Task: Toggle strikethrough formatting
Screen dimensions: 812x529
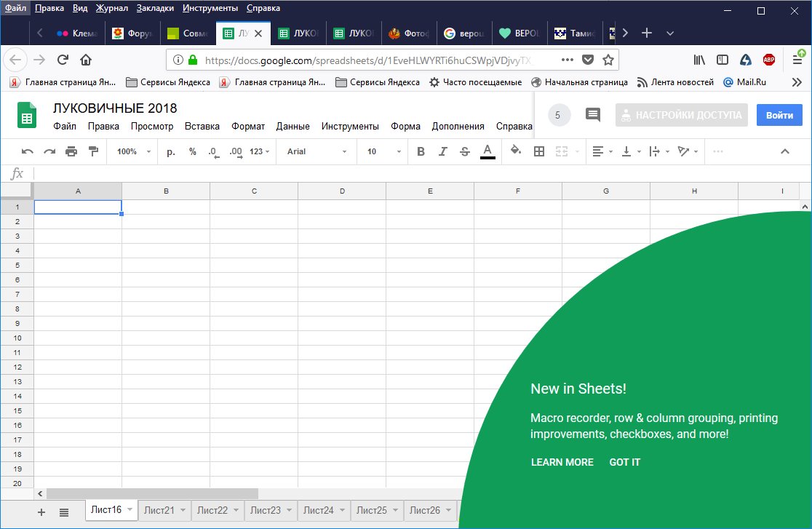Action: (465, 151)
